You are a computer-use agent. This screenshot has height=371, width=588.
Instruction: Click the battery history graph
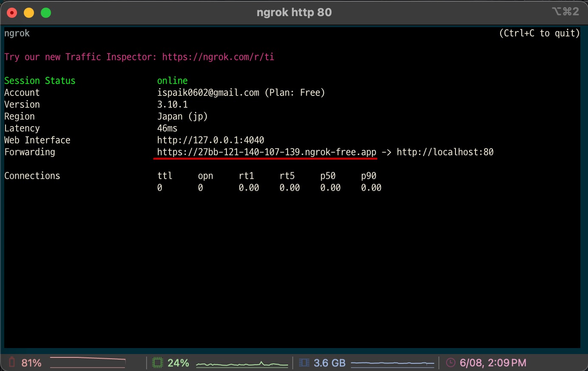pyautogui.click(x=88, y=363)
